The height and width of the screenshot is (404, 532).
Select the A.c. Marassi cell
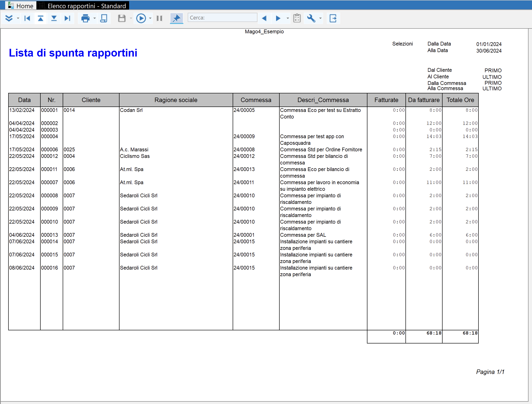click(134, 150)
